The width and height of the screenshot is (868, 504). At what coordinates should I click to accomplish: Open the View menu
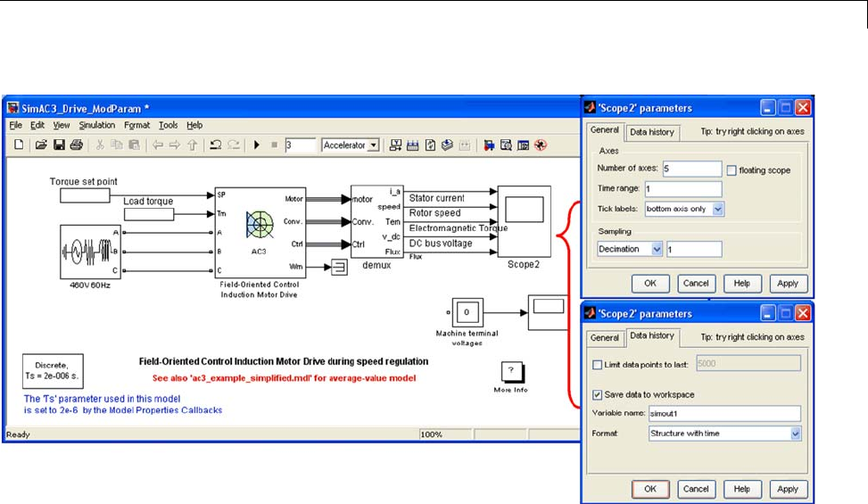(61, 125)
